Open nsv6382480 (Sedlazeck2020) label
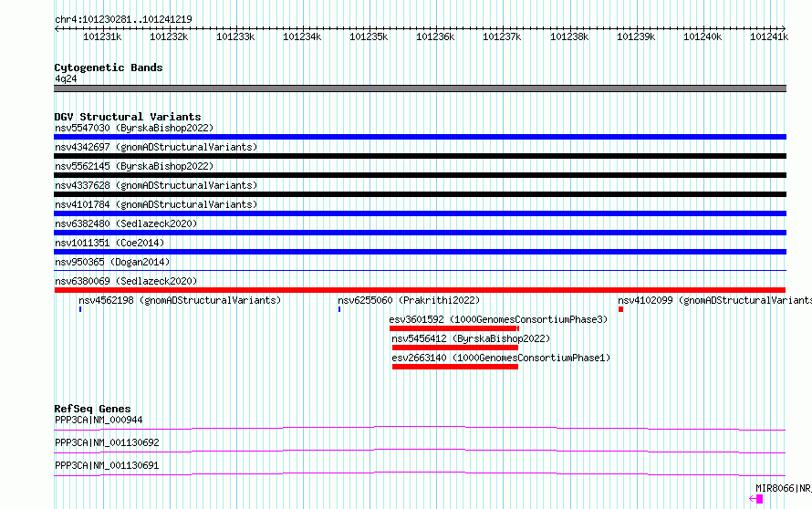Viewport: 812px width, 509px height. (126, 223)
